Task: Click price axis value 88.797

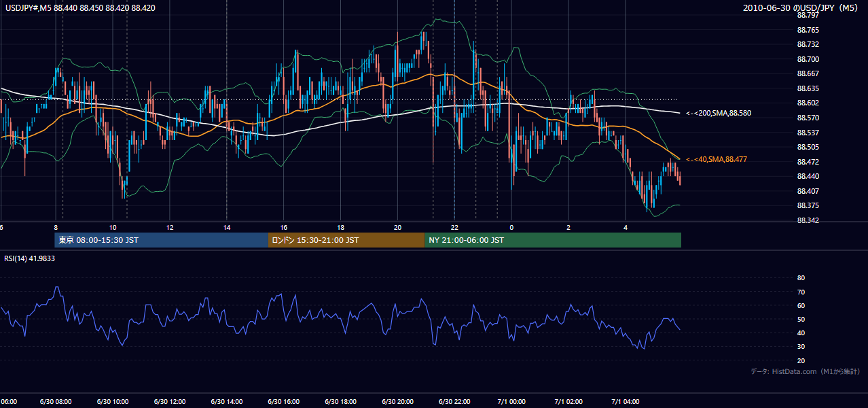Action: pos(807,15)
